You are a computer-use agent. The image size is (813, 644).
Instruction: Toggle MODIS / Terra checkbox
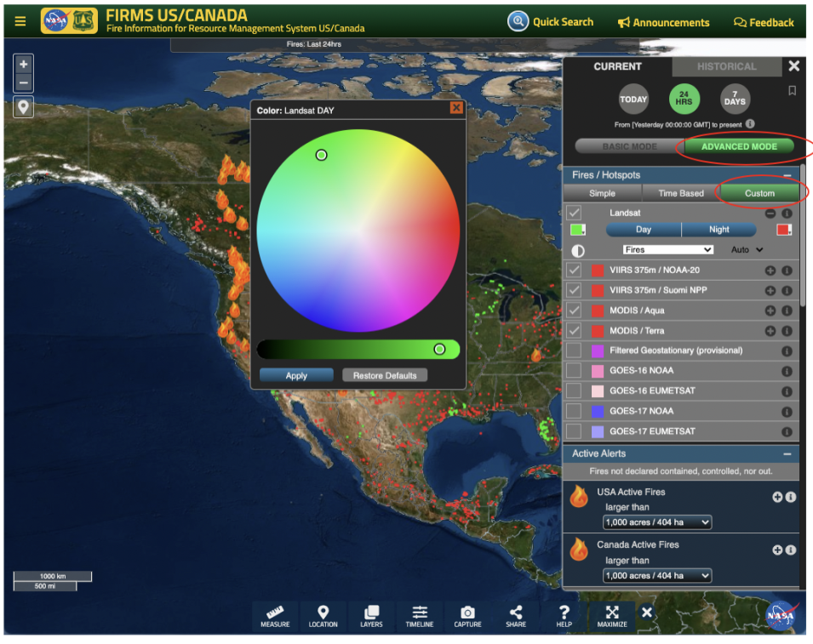pos(574,331)
